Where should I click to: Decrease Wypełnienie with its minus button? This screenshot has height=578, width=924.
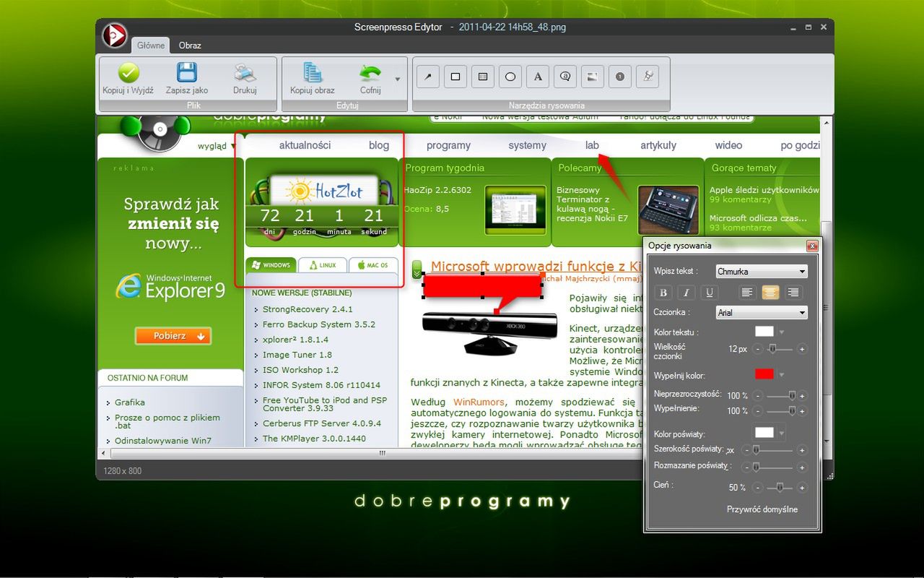[757, 410]
